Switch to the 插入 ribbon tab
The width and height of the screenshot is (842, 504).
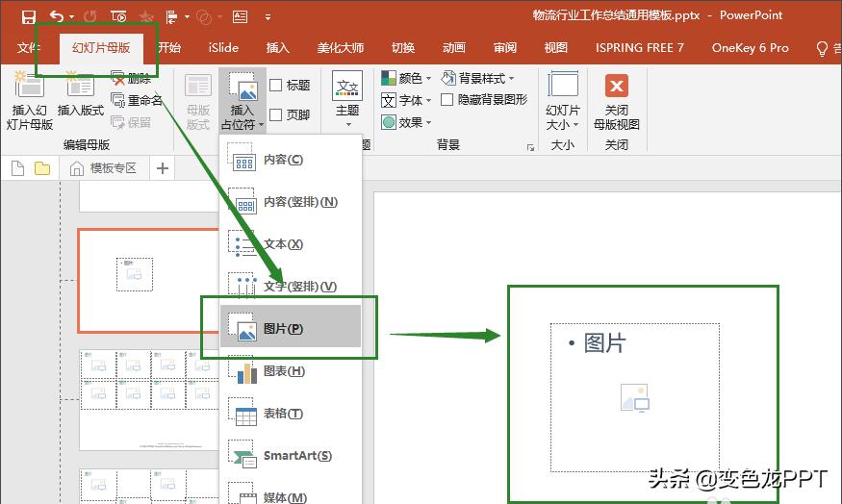click(278, 48)
